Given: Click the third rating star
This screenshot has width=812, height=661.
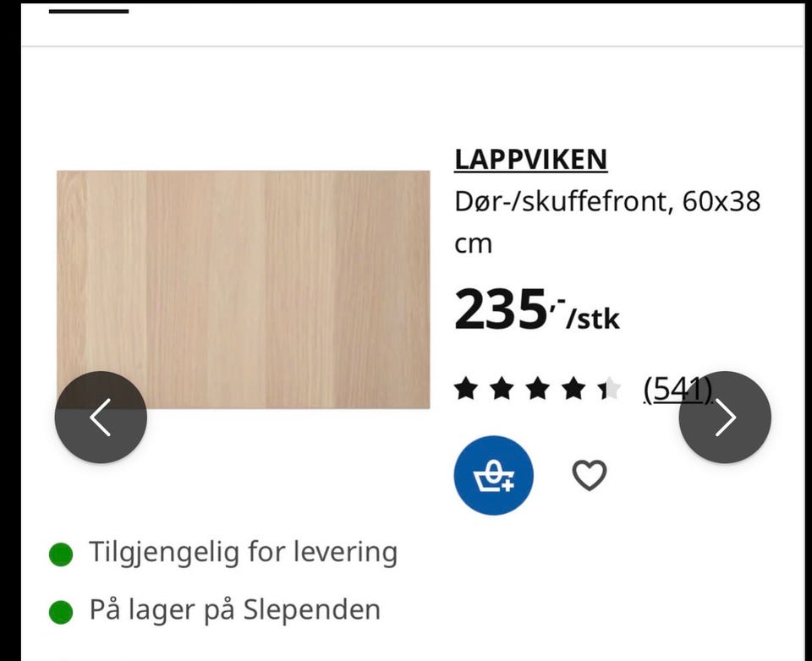Looking at the screenshot, I should point(538,389).
